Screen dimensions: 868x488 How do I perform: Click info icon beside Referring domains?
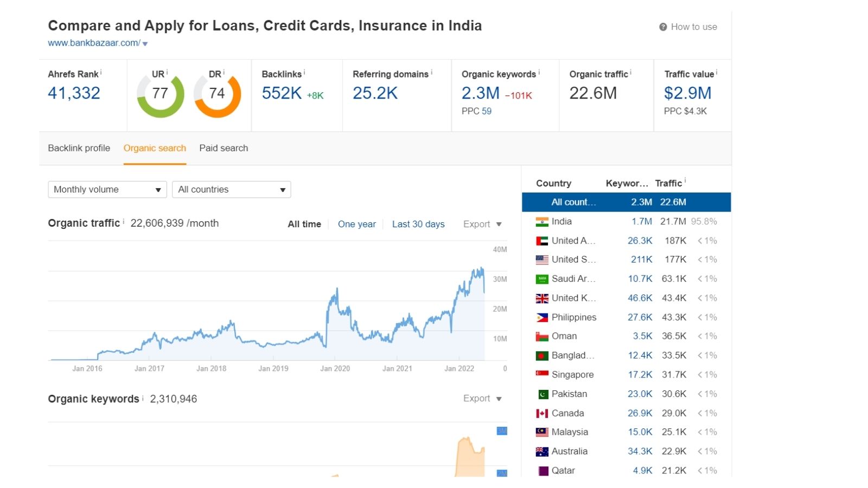432,72
